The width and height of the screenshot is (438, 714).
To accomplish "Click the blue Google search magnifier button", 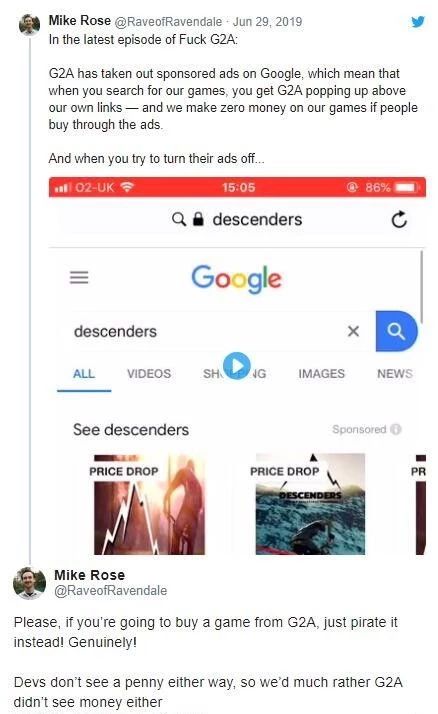I will (x=396, y=331).
